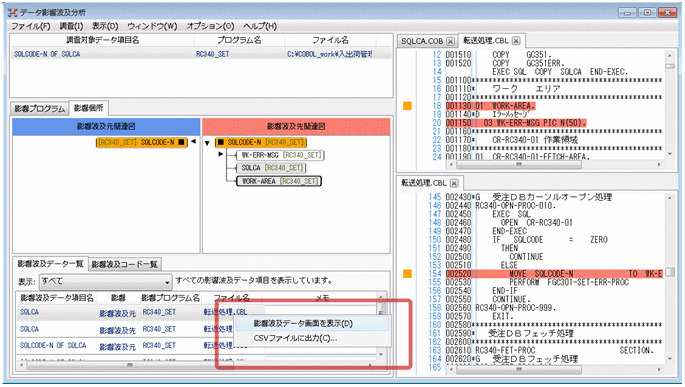Switch to the 影響個所 tab
The width and height of the screenshot is (685, 387).
point(89,108)
